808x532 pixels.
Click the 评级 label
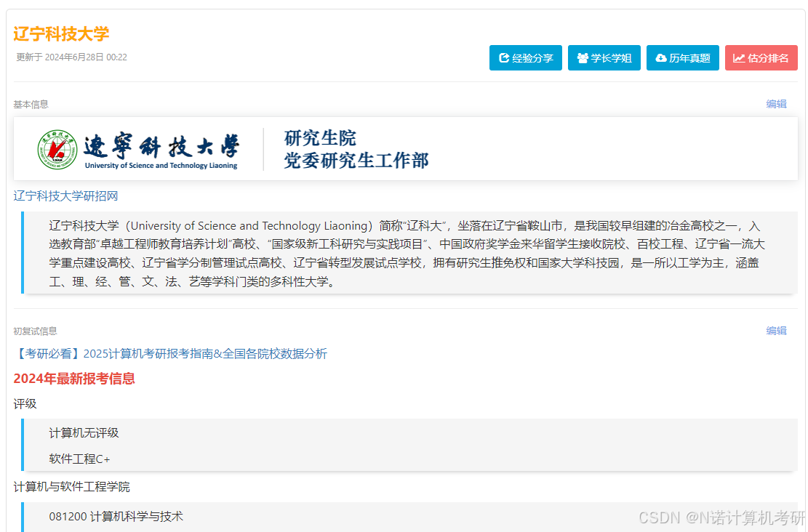25,404
